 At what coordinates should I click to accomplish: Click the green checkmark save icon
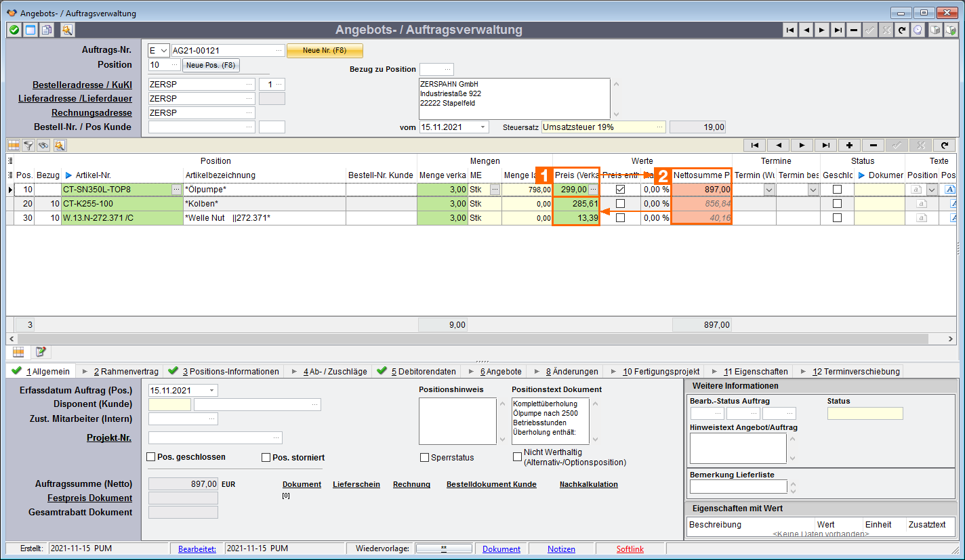(x=14, y=30)
